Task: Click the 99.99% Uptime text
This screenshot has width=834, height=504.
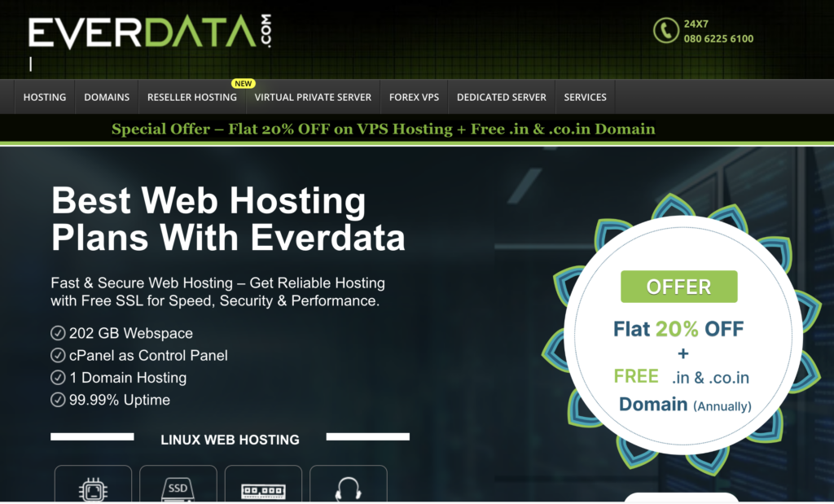Action: [x=120, y=400]
